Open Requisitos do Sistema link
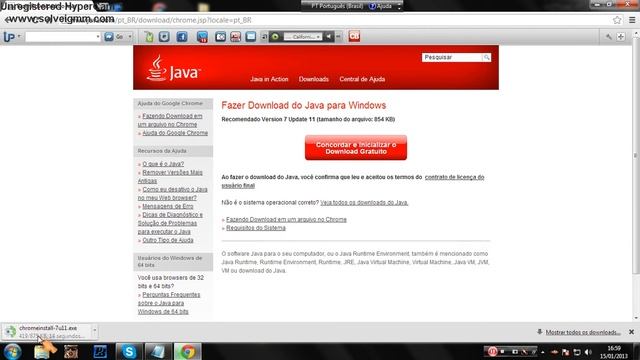Viewport: 640px width, 360px height. [256, 228]
